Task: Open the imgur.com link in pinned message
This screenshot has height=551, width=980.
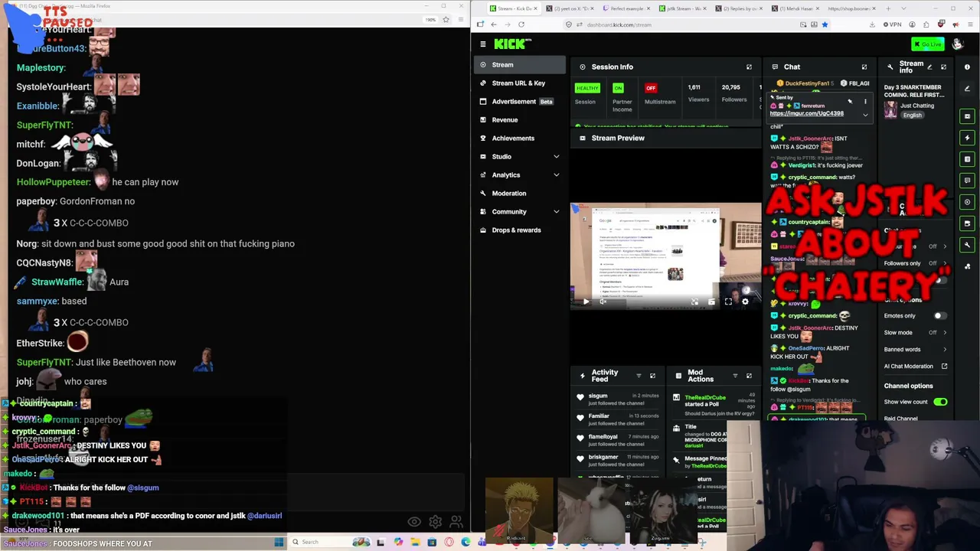Action: [806, 113]
